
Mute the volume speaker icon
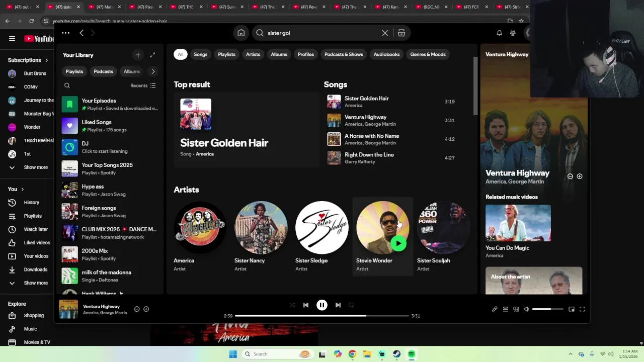(527, 309)
